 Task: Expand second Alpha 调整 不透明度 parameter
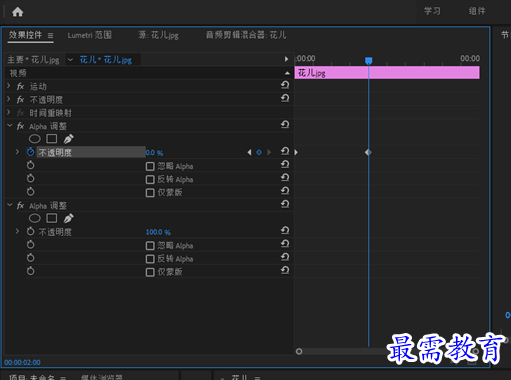(17, 231)
